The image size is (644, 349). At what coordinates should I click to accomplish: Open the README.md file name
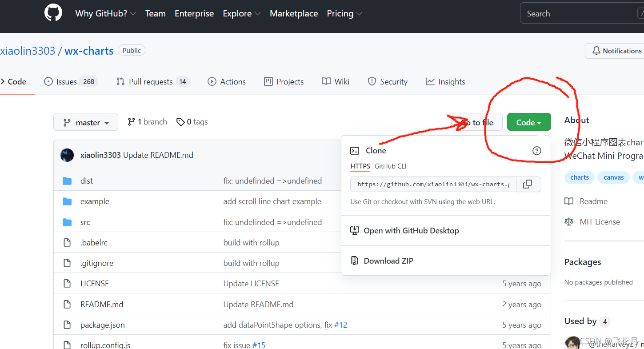tap(102, 305)
